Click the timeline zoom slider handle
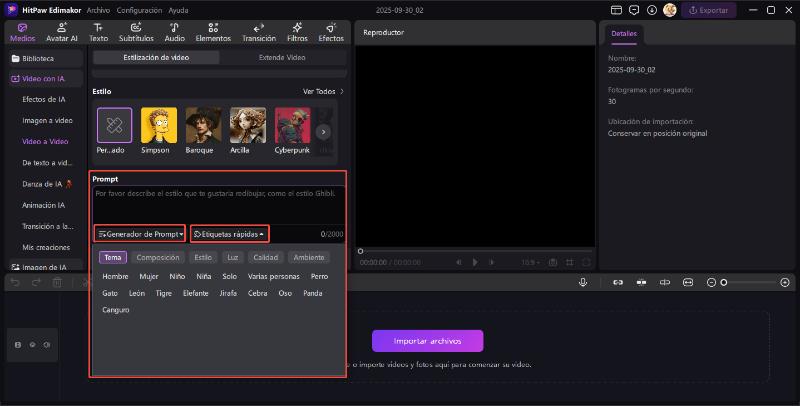 [x=724, y=283]
